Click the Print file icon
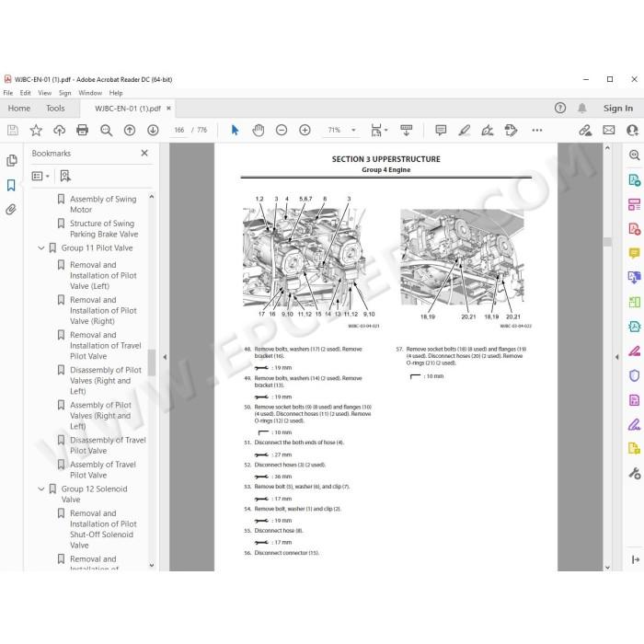The width and height of the screenshot is (644, 644). tap(83, 131)
